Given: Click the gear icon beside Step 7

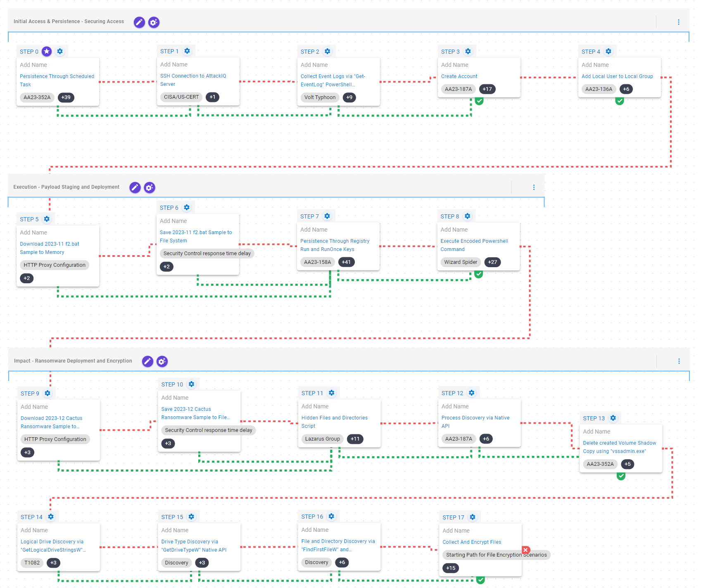Looking at the screenshot, I should [x=327, y=216].
